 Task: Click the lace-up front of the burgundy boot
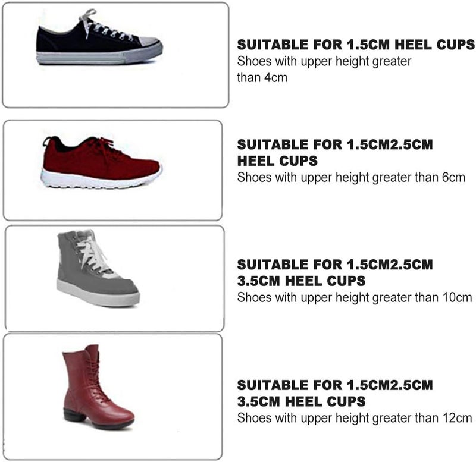96,381
